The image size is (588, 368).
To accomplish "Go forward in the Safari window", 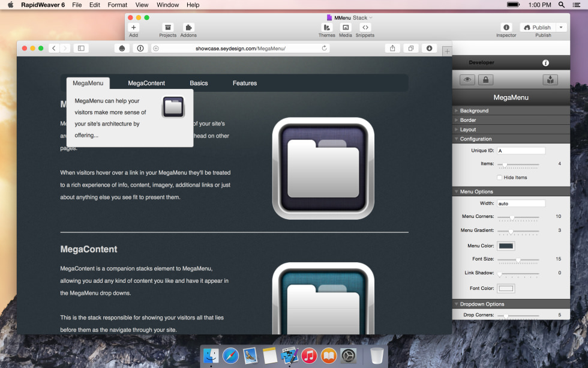I will pyautogui.click(x=65, y=48).
